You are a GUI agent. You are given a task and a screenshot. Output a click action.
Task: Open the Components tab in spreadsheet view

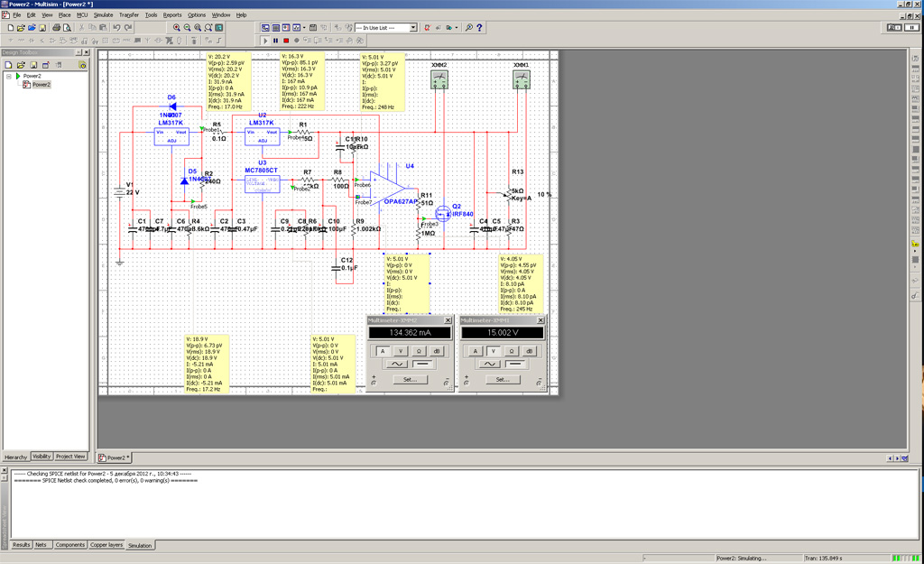(x=70, y=545)
